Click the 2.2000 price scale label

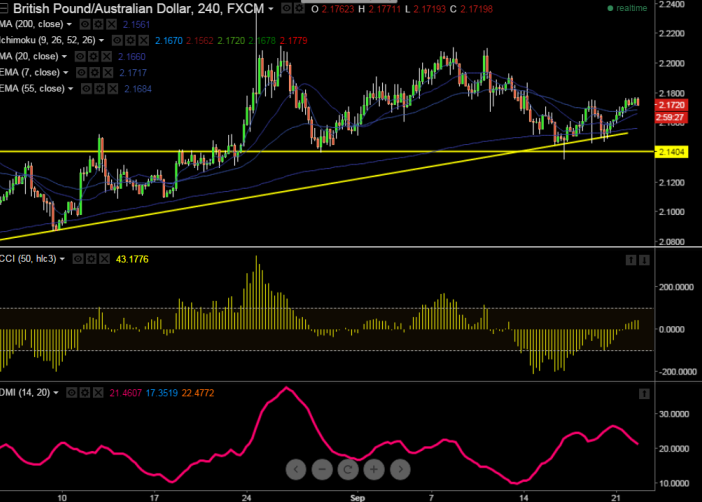672,63
